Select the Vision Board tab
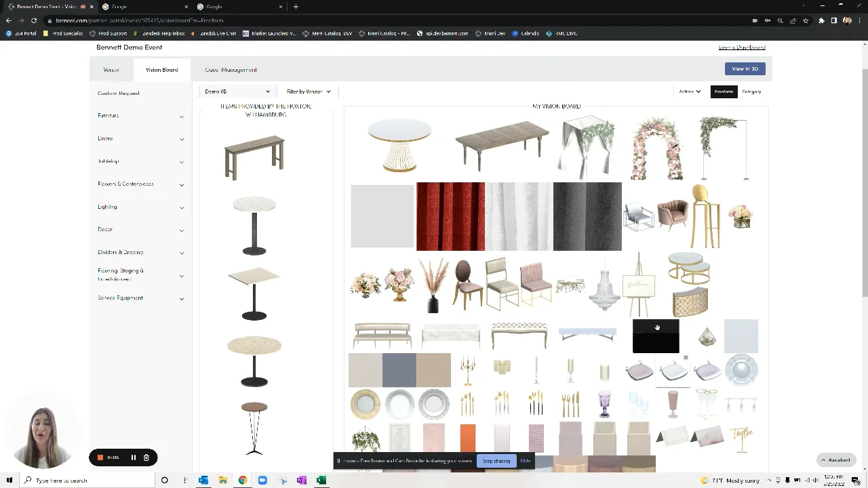Image resolution: width=868 pixels, height=488 pixels. pyautogui.click(x=162, y=70)
